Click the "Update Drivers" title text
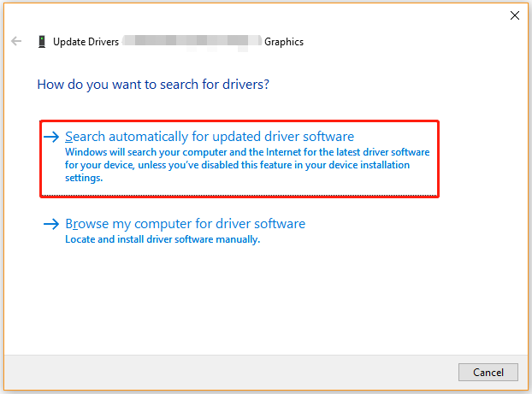This screenshot has width=532, height=394. coord(86,42)
